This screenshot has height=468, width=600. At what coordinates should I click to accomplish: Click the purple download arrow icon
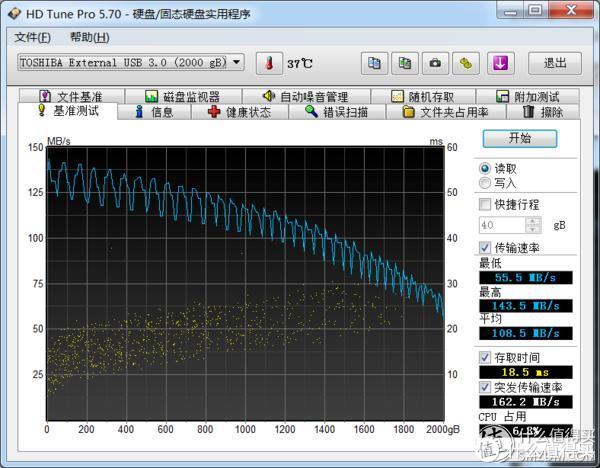click(500, 63)
